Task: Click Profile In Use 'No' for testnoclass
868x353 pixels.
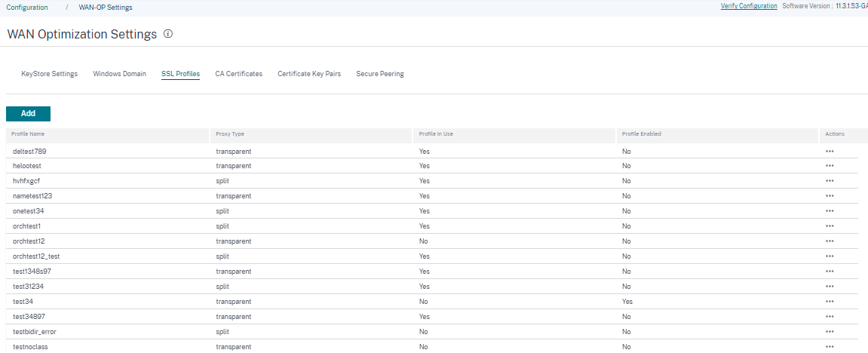Action: pyautogui.click(x=424, y=347)
